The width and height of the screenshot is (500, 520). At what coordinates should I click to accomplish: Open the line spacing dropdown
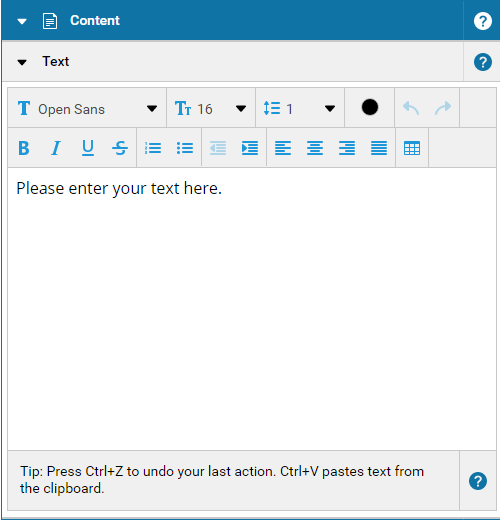point(300,108)
